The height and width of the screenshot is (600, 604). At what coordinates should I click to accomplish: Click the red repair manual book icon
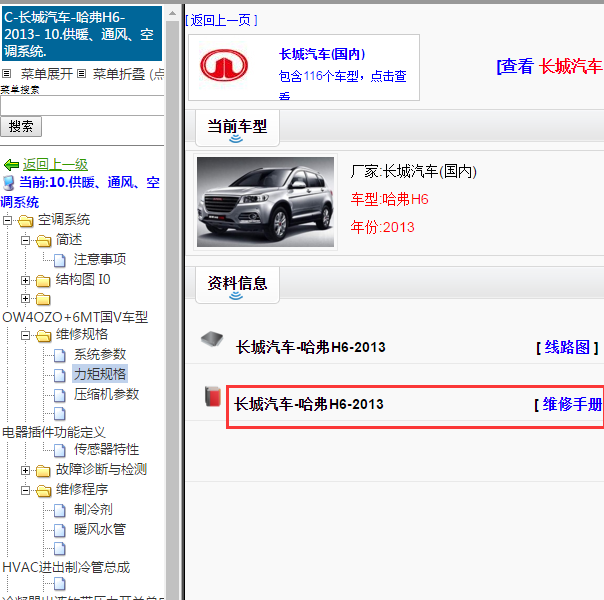(213, 396)
